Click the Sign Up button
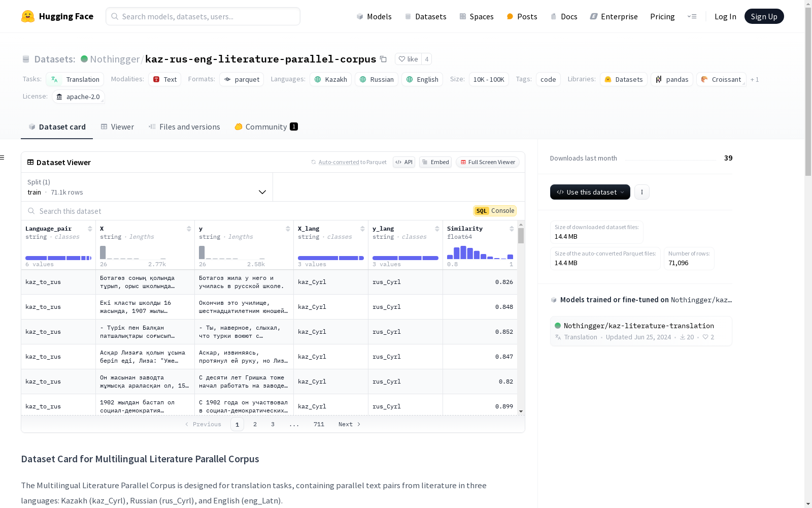This screenshot has width=812, height=508. click(764, 16)
